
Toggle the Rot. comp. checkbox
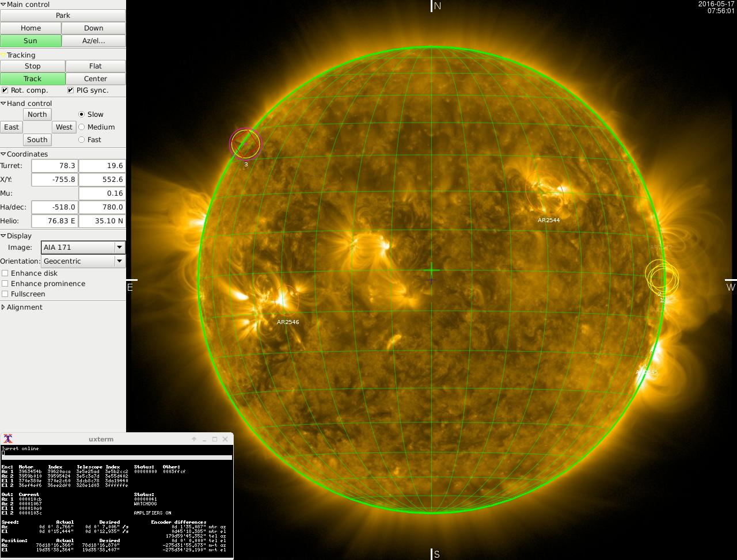(x=5, y=90)
